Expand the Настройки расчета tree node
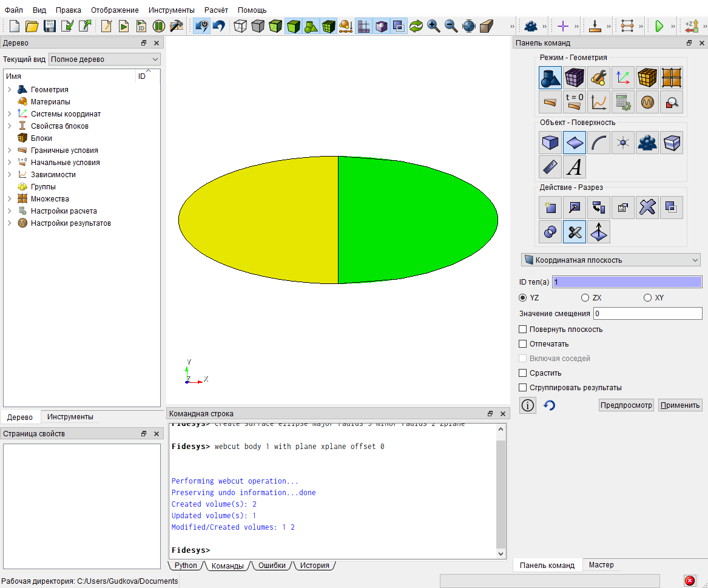 (x=10, y=211)
